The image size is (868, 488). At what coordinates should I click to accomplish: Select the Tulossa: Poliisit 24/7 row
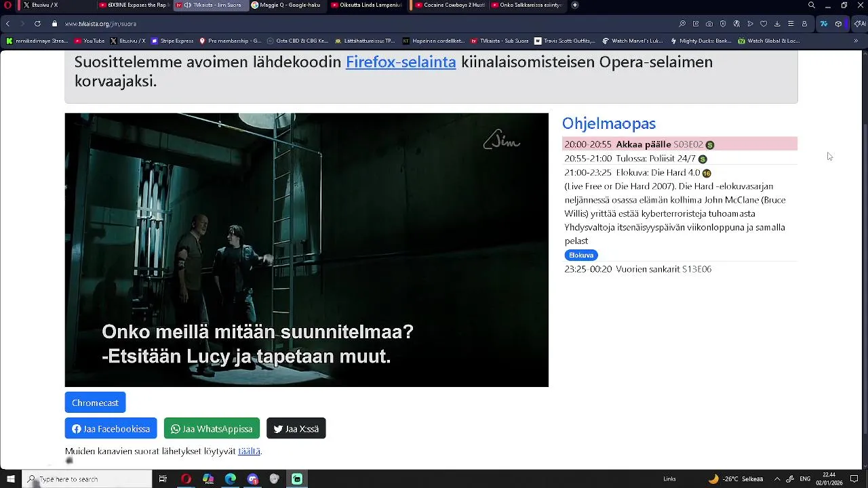(679, 159)
